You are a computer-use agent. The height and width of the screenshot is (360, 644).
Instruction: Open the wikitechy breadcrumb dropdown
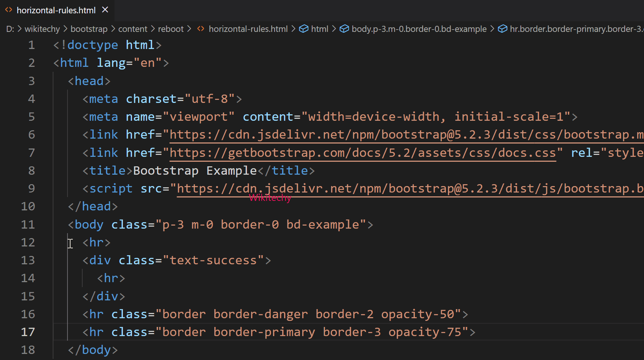pos(42,28)
